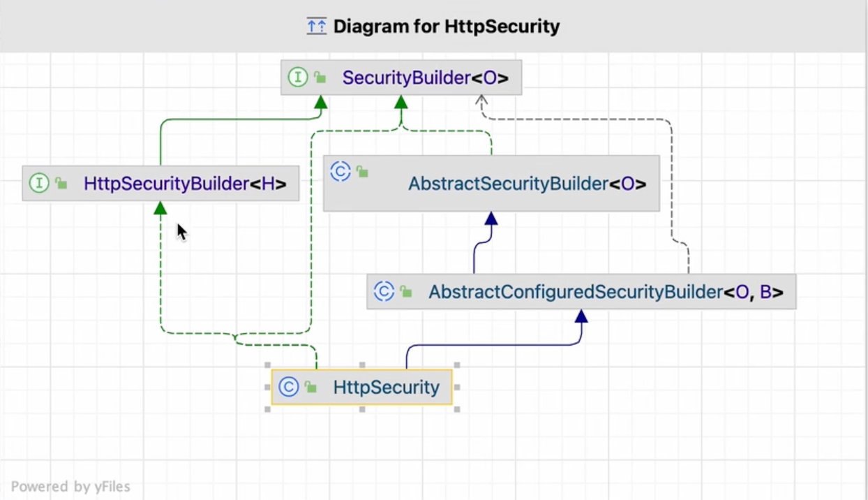Viewport: 868px width, 500px height.
Task: Select the SecurityBuilder<O> node label
Action: click(425, 78)
